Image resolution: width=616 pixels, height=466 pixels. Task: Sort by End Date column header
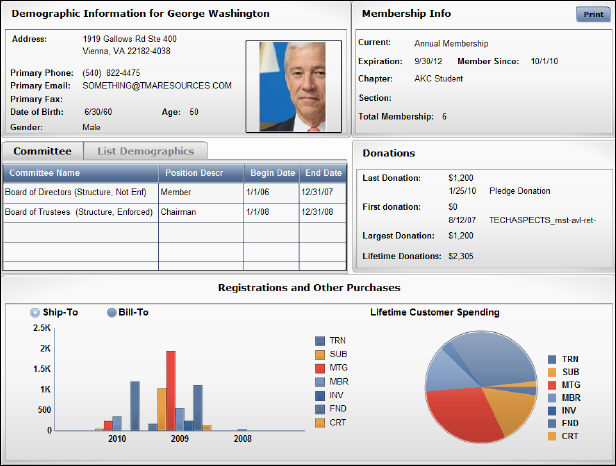(323, 173)
